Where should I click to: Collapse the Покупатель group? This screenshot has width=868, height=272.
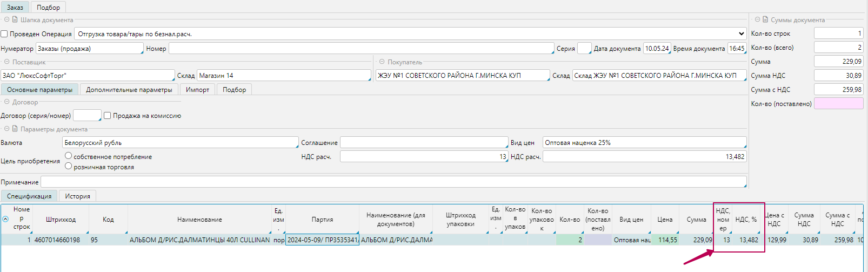[382, 62]
